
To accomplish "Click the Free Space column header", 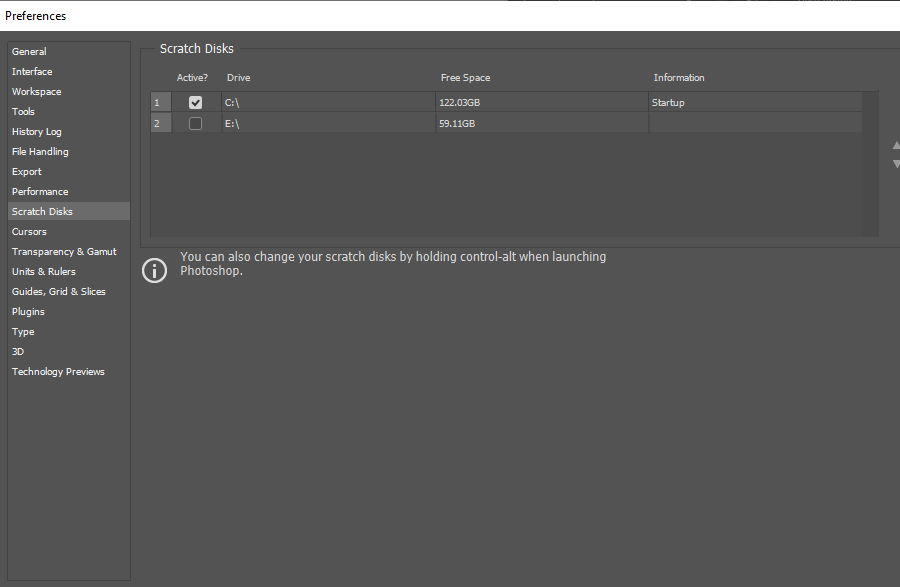I will coord(465,77).
